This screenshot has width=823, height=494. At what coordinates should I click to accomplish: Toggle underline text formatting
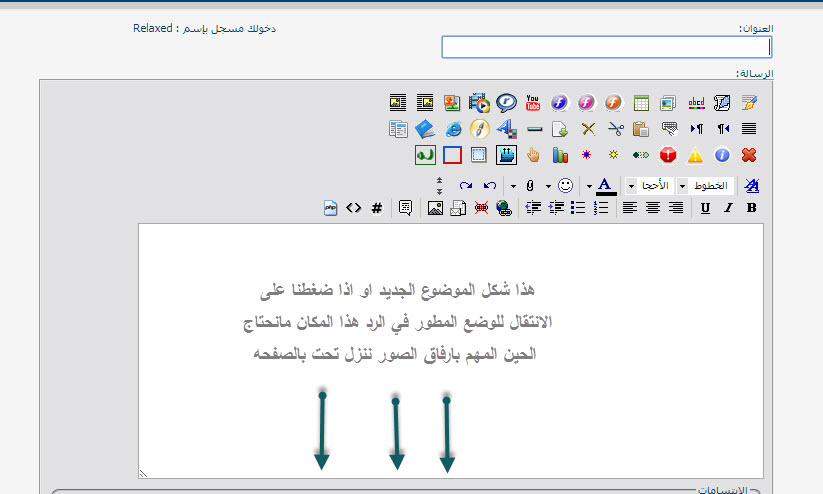705,208
